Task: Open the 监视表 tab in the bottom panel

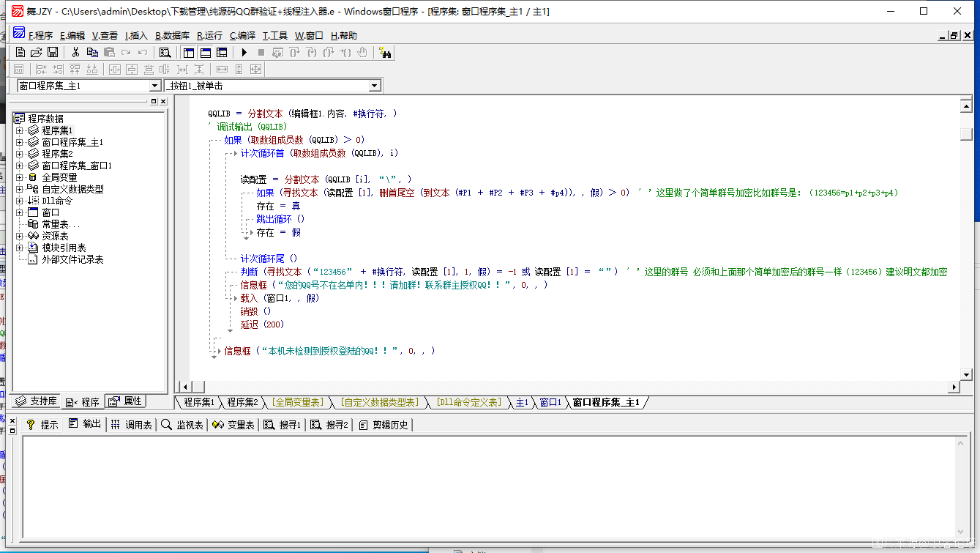Action: [x=183, y=424]
